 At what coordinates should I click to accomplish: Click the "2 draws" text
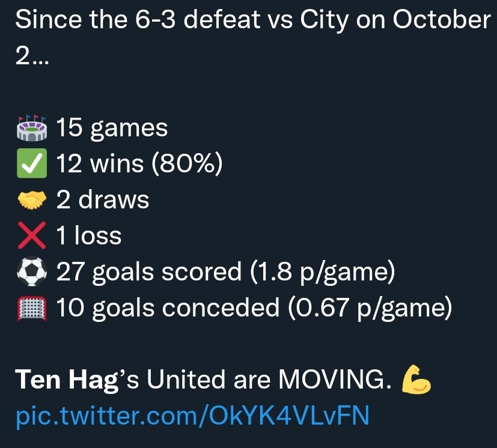(x=103, y=200)
